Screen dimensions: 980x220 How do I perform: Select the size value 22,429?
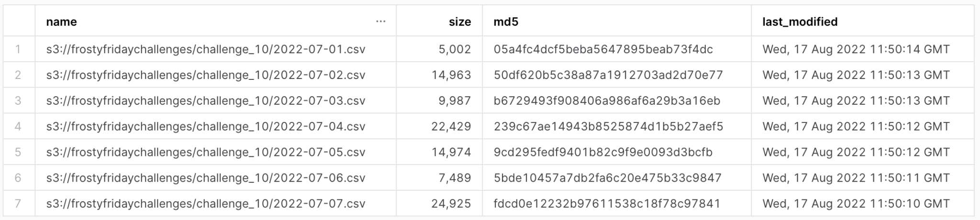point(451,126)
